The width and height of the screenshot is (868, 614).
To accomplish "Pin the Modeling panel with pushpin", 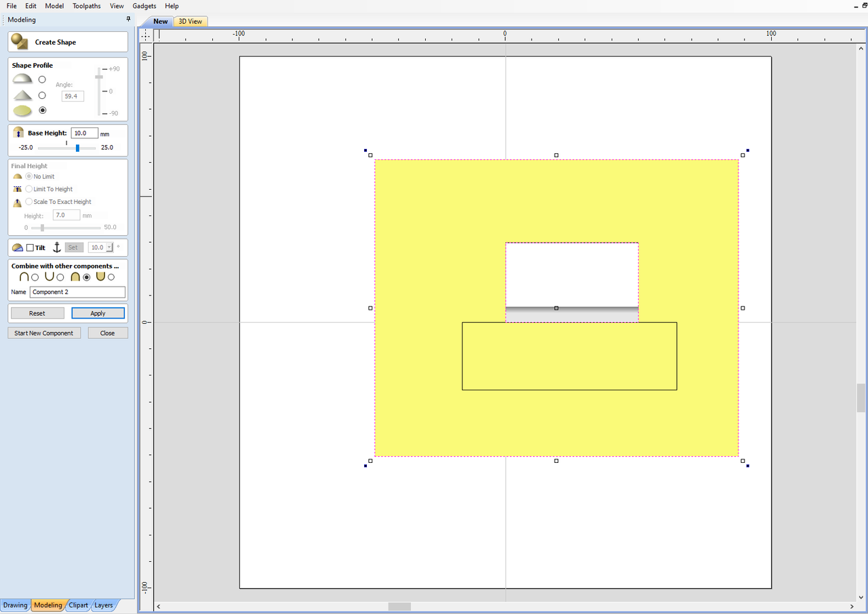I will (128, 20).
